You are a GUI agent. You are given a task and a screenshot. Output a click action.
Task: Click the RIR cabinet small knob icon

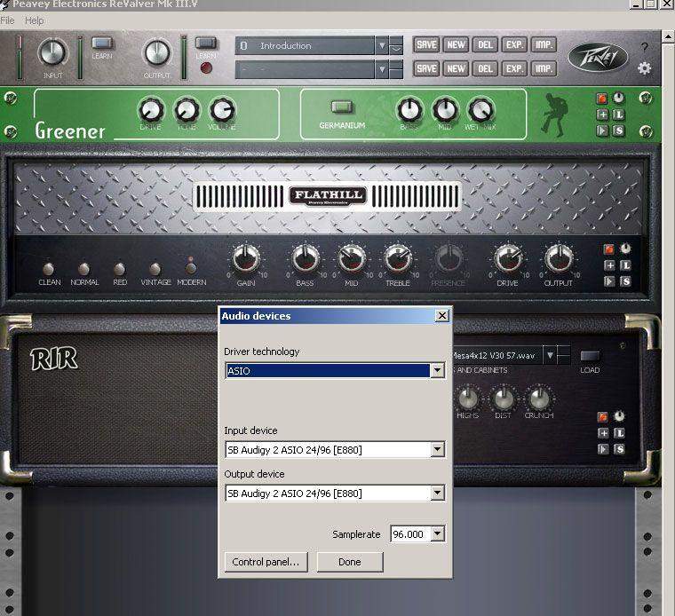click(619, 416)
